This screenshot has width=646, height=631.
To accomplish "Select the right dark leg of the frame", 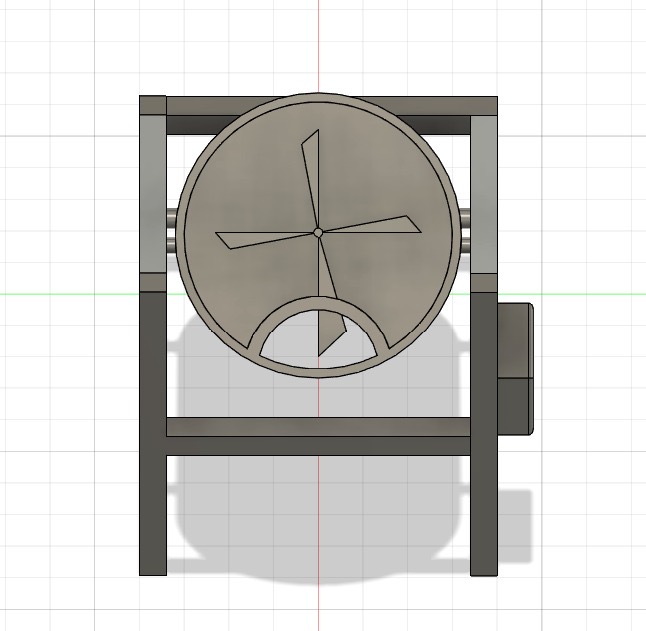I will [x=484, y=434].
